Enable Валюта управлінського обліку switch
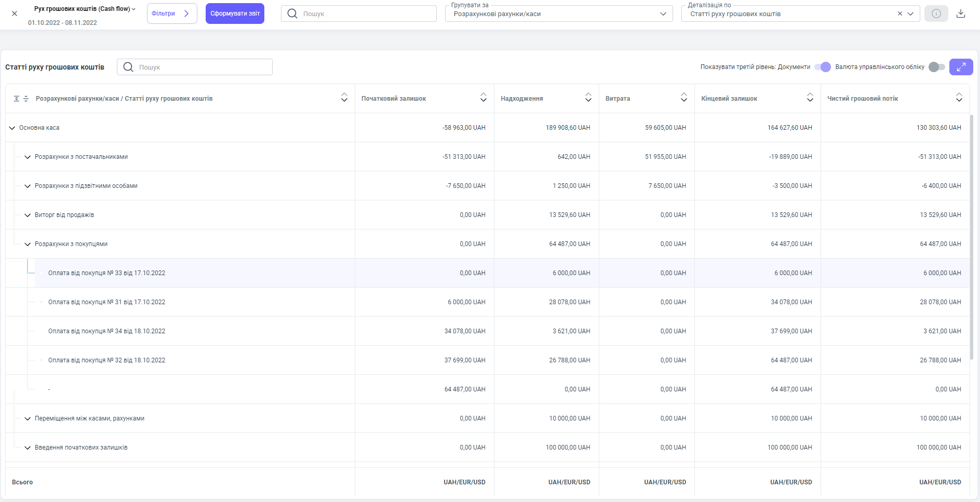The height and width of the screenshot is (502, 980). point(936,67)
